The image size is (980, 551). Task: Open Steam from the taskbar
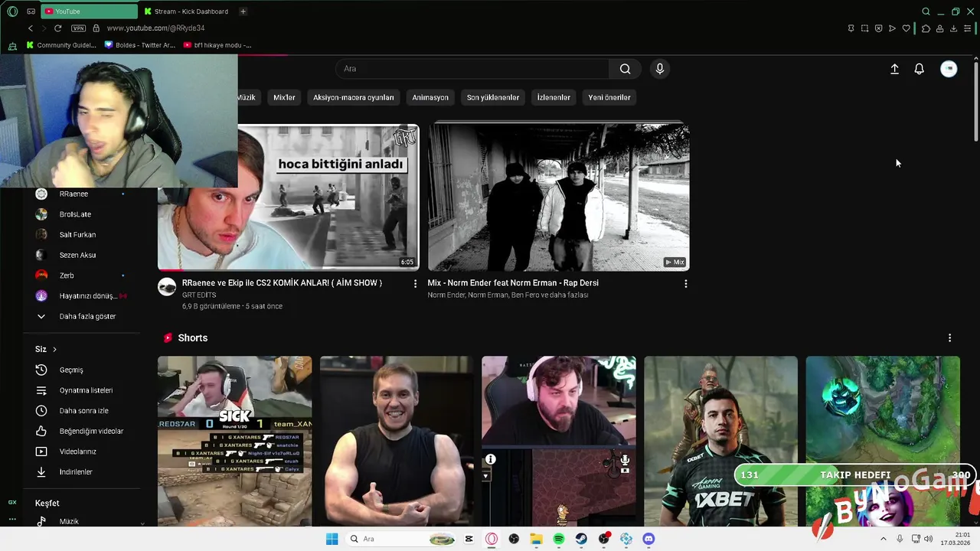581,539
